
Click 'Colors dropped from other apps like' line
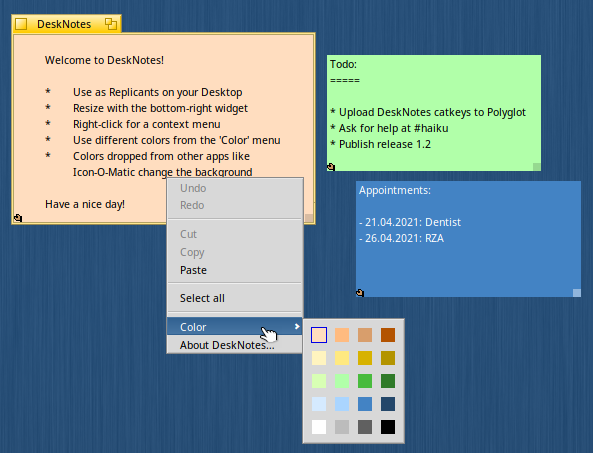161,156
